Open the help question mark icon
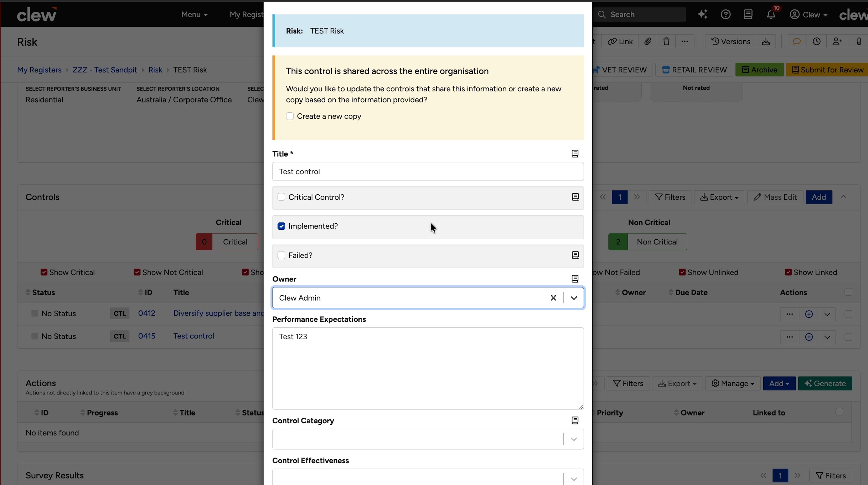The height and width of the screenshot is (485, 868). [x=725, y=14]
